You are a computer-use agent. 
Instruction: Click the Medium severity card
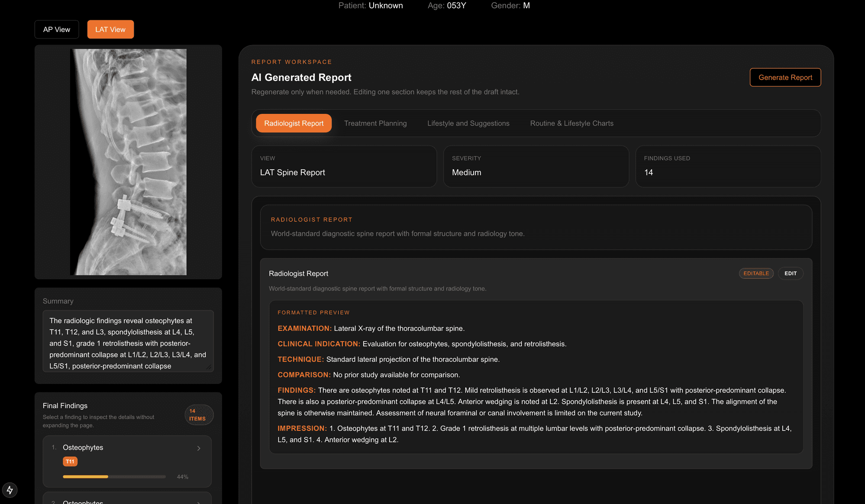tap(536, 167)
